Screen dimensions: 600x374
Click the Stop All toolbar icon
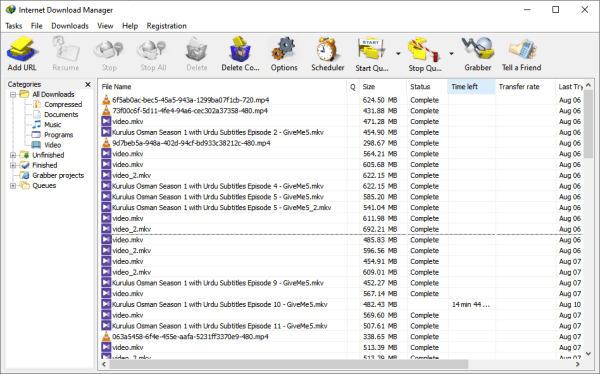[153, 50]
